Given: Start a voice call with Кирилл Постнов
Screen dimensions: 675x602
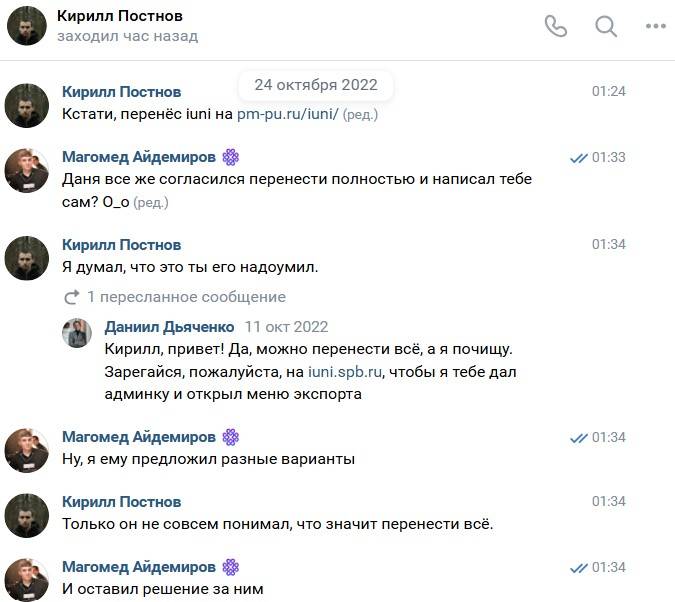Looking at the screenshot, I should click(555, 26).
